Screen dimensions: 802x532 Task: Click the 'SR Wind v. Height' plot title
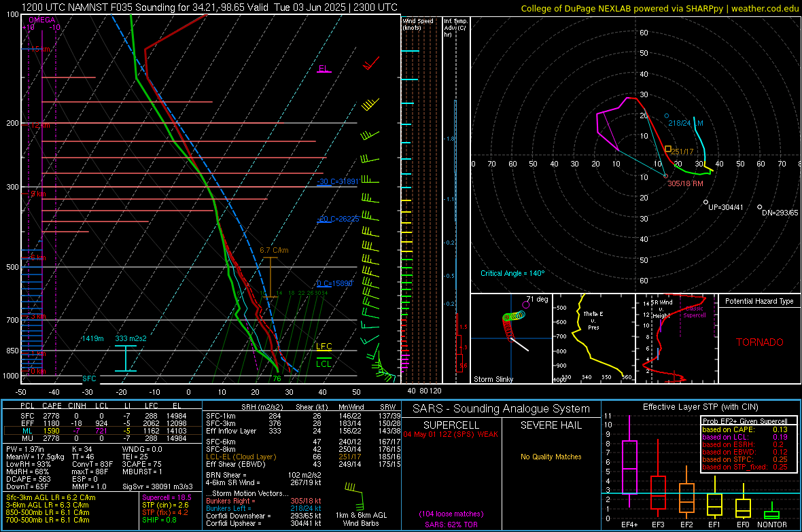(661, 309)
